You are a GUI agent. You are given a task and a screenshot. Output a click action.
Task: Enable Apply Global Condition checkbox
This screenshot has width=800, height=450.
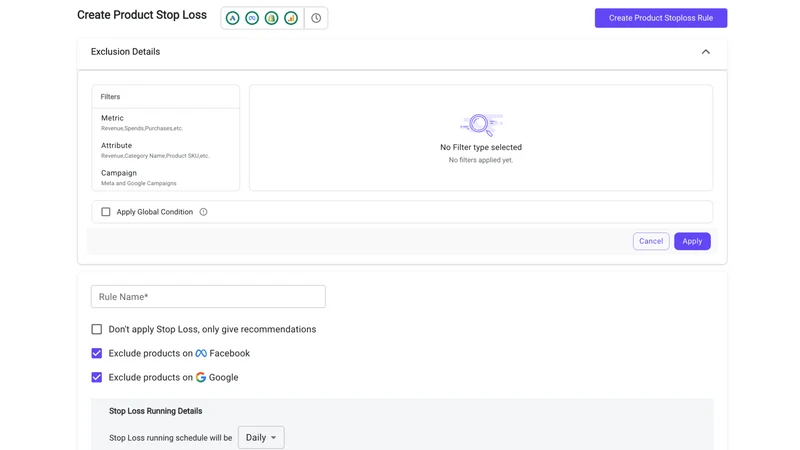click(x=106, y=212)
